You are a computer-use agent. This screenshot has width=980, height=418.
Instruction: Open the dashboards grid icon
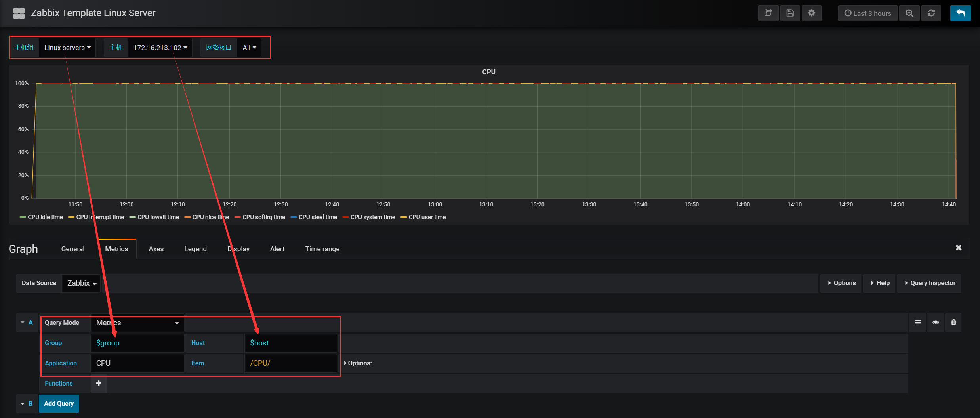coord(19,13)
